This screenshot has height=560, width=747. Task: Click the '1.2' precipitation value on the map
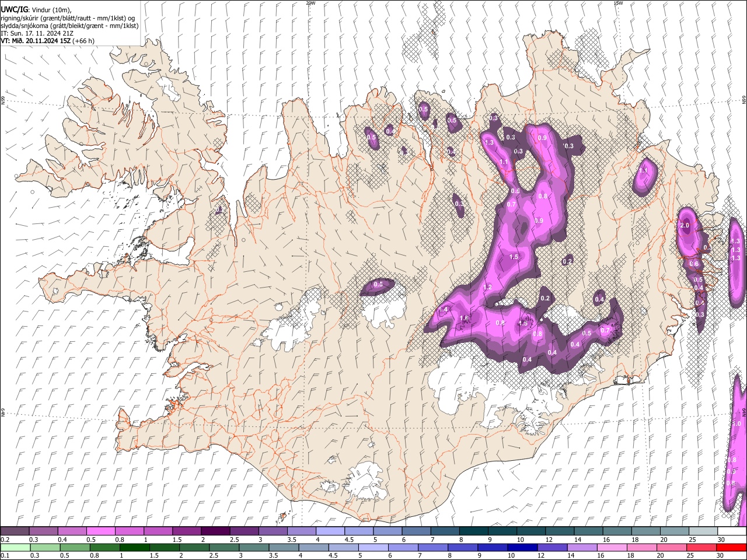[487, 288]
